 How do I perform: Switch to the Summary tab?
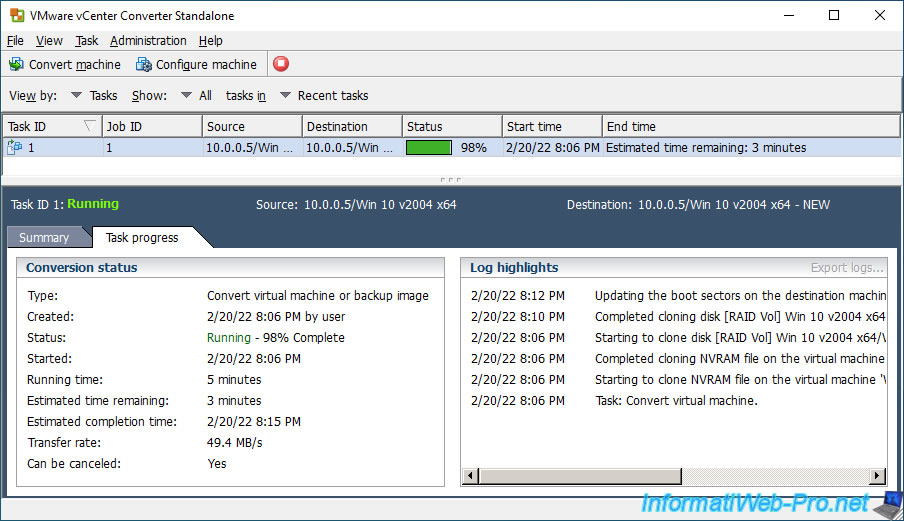[44, 237]
